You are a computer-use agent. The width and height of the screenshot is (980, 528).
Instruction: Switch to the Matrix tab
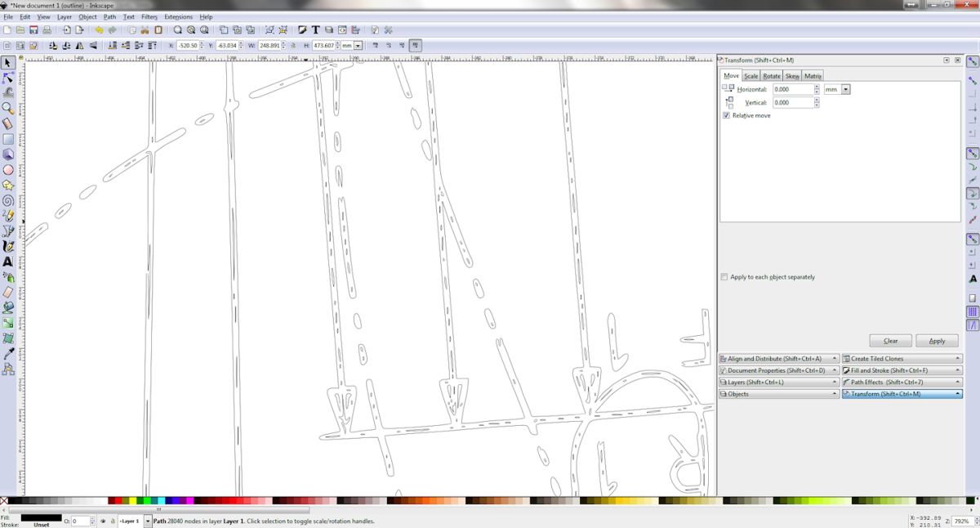tap(813, 76)
